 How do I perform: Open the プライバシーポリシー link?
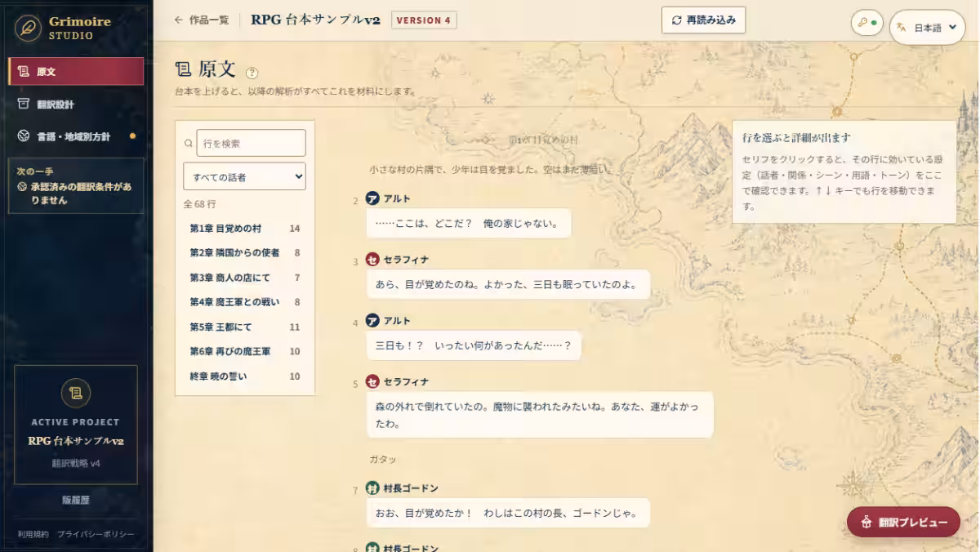click(95, 534)
